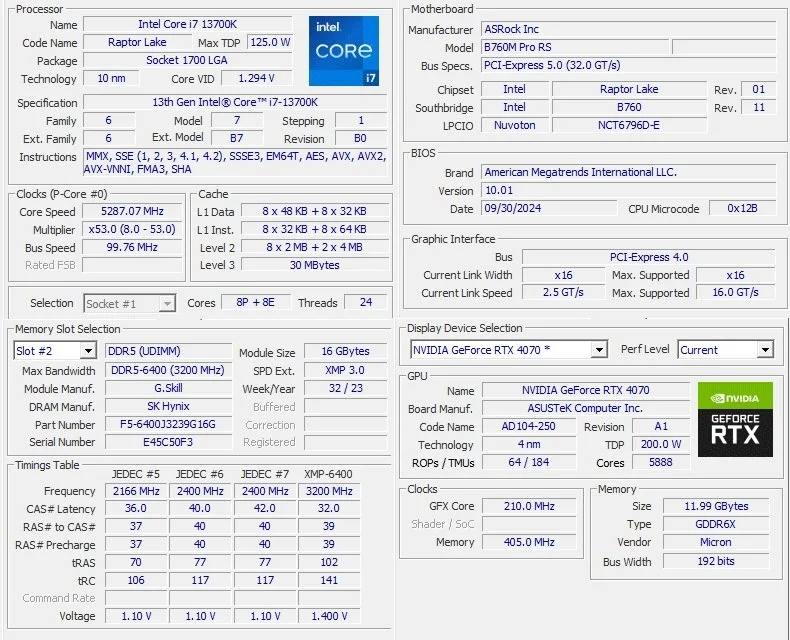Click the XMP-6400 CAS# Latency 32.0

(x=329, y=508)
